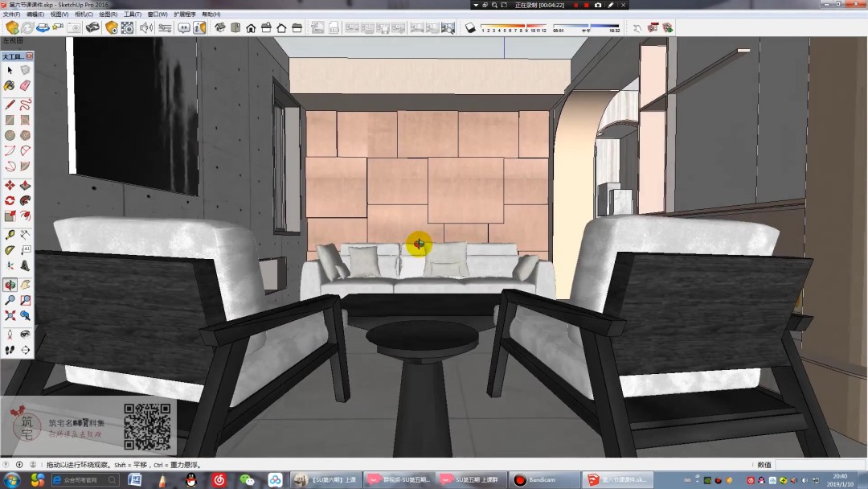Switch to Iso view icon
The width and height of the screenshot is (868, 489).
coord(219,27)
